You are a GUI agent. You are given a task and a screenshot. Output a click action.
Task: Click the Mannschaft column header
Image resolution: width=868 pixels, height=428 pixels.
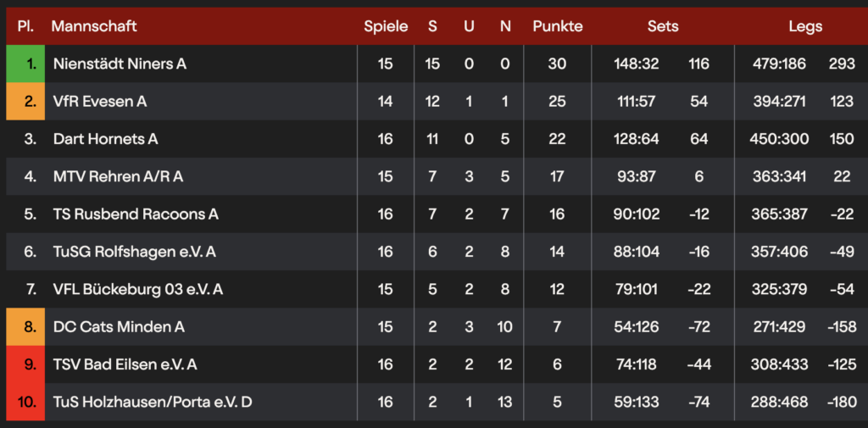pos(94,26)
